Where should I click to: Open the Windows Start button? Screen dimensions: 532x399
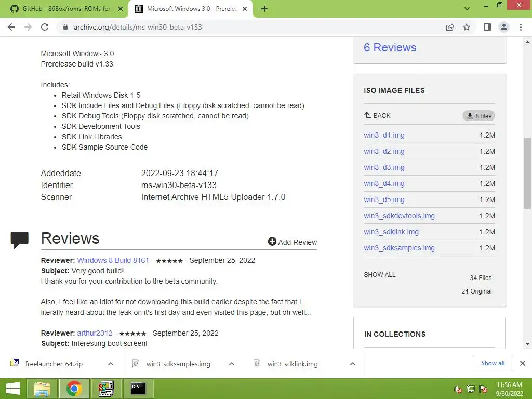[x=13, y=389]
